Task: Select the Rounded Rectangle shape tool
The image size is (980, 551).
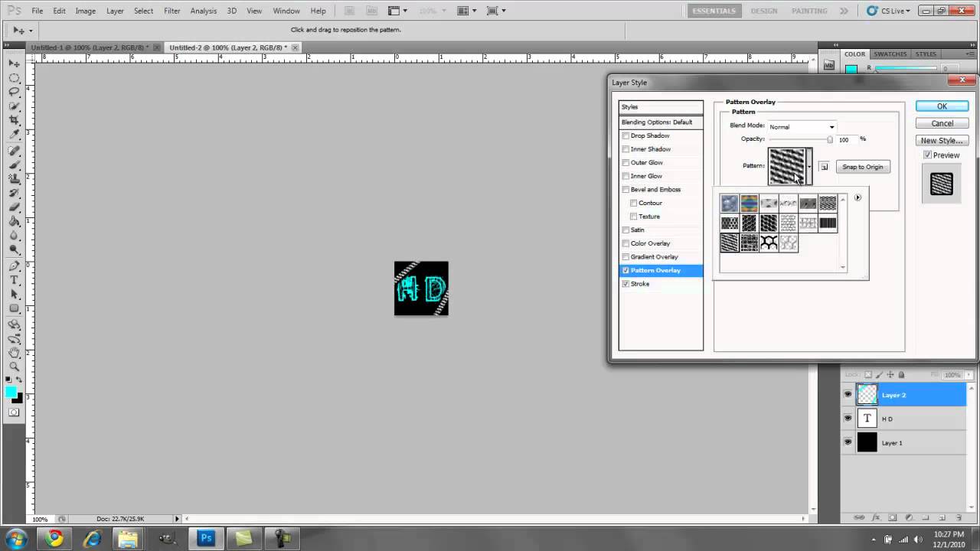Action: pos(15,308)
